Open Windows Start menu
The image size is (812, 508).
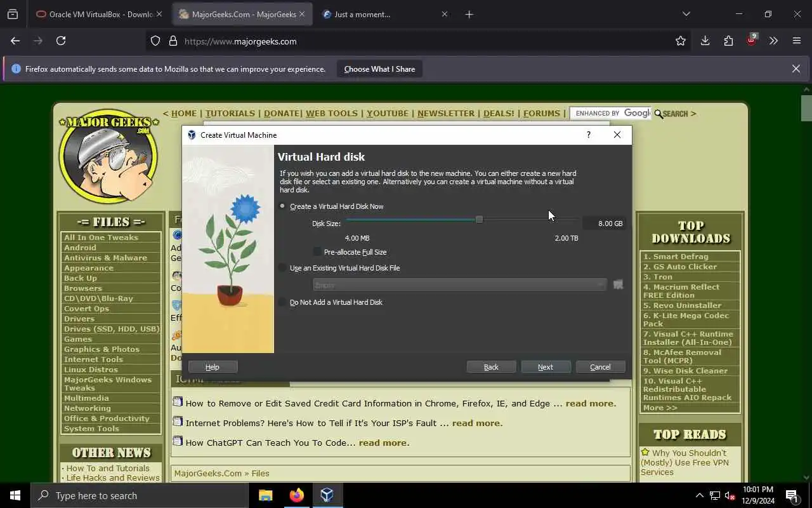(15, 495)
